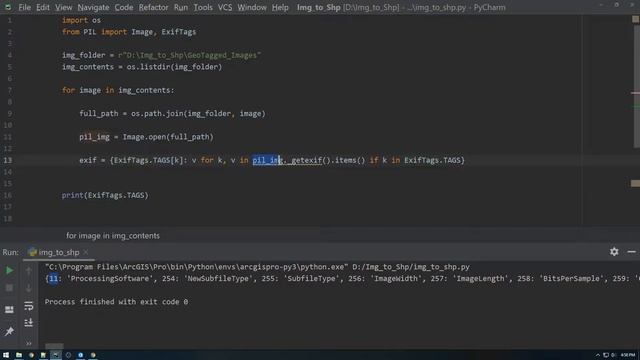Click the up arrow in Run panel
The width and height of the screenshot is (640, 360).
(x=29, y=270)
